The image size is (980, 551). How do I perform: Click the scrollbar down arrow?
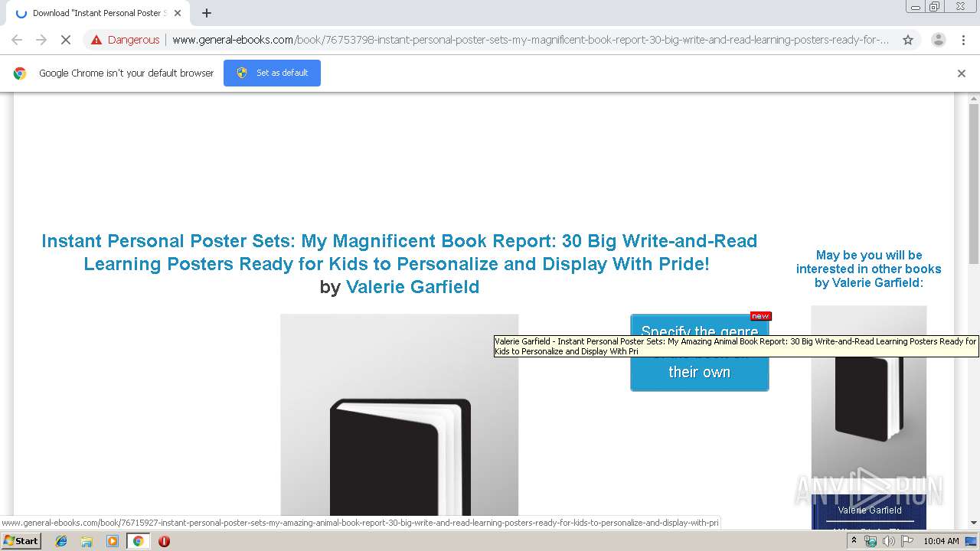974,523
